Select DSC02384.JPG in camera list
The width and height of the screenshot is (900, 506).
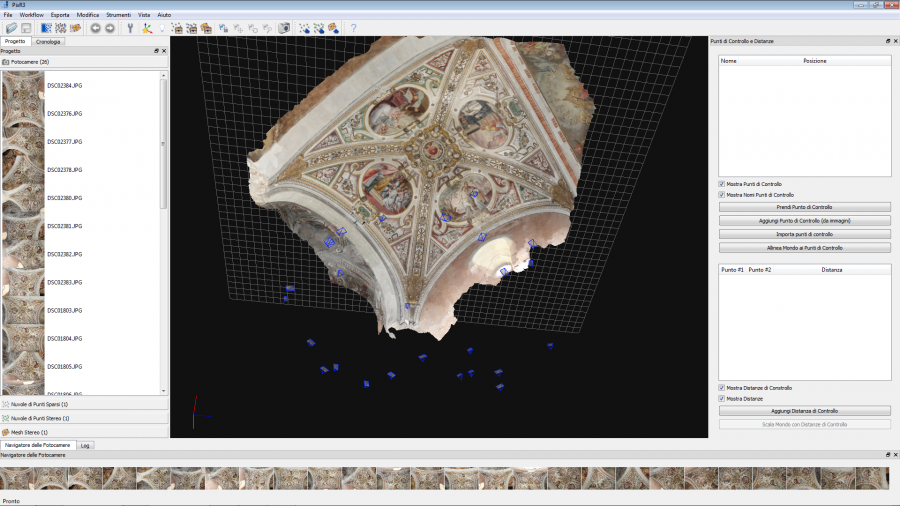pos(64,85)
